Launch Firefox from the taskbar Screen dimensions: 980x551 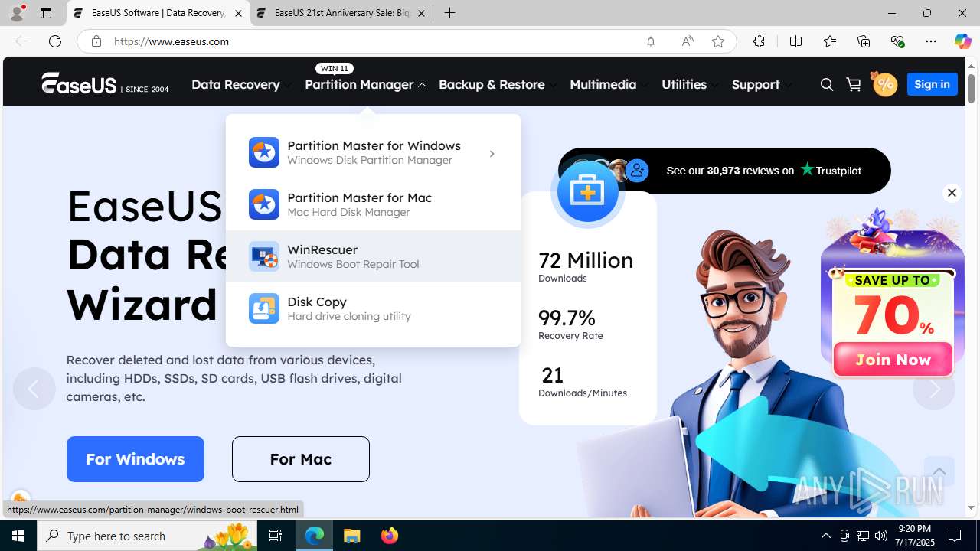(390, 536)
